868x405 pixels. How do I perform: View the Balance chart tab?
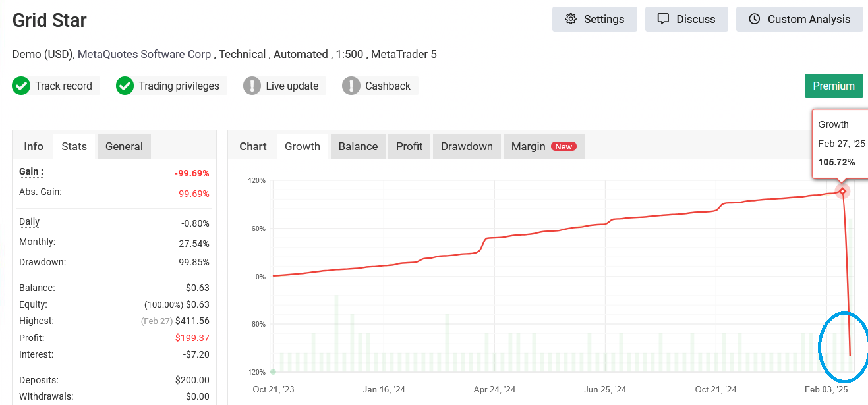(x=357, y=146)
